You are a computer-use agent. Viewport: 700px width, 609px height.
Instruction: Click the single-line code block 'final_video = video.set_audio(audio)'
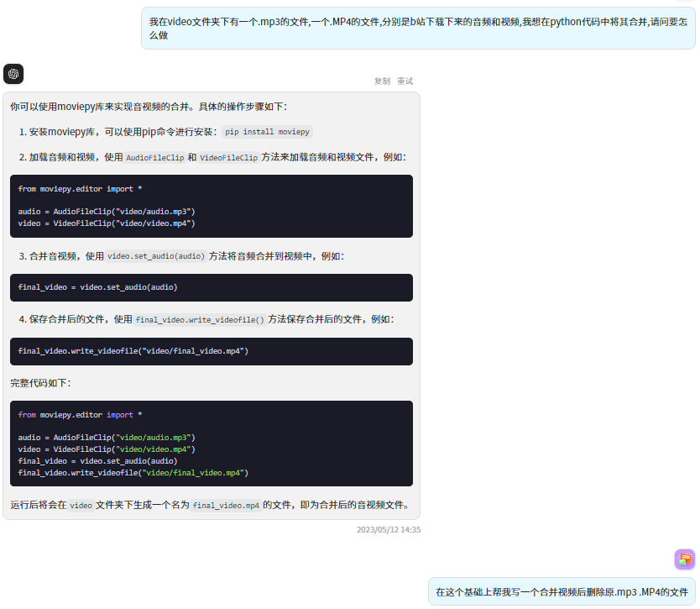click(x=212, y=287)
